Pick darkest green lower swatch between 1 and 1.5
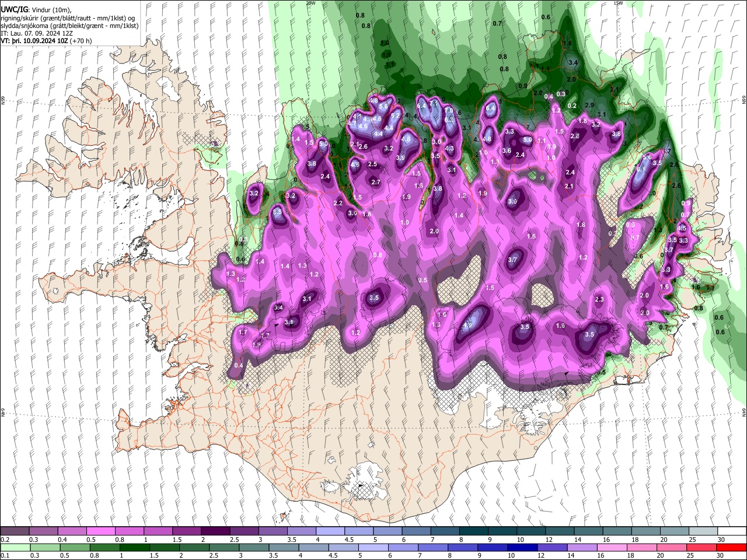 pyautogui.click(x=134, y=547)
